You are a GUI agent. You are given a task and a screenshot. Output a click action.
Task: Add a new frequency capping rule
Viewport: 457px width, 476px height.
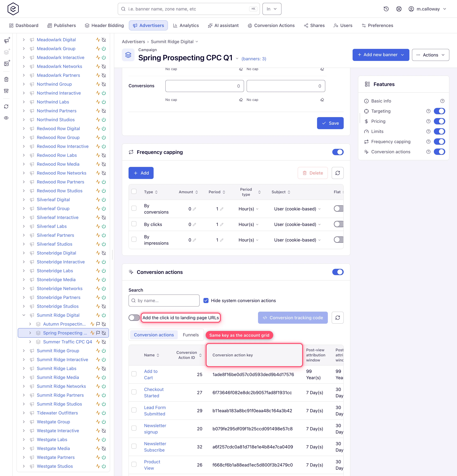[x=141, y=173]
